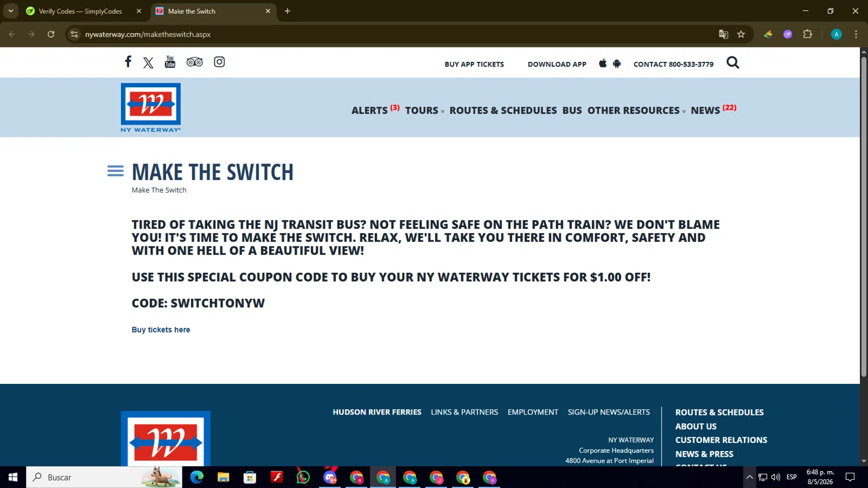
Task: Switch to Chrome window with 'u' profile badge
Action: pyautogui.click(x=490, y=477)
